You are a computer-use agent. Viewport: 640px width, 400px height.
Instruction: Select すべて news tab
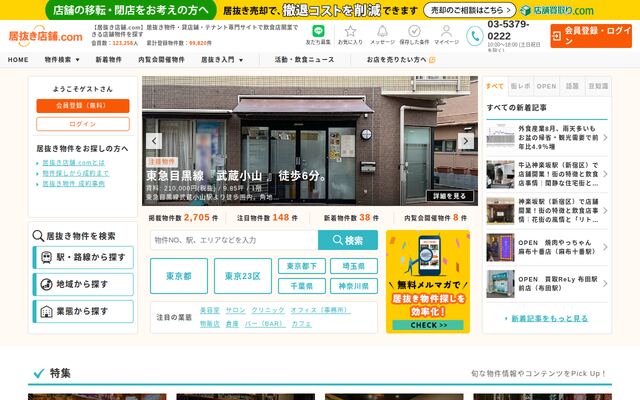[x=495, y=86]
